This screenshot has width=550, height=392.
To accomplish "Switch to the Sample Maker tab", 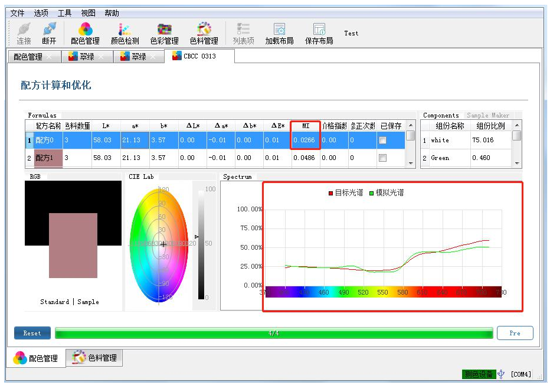I will point(487,115).
